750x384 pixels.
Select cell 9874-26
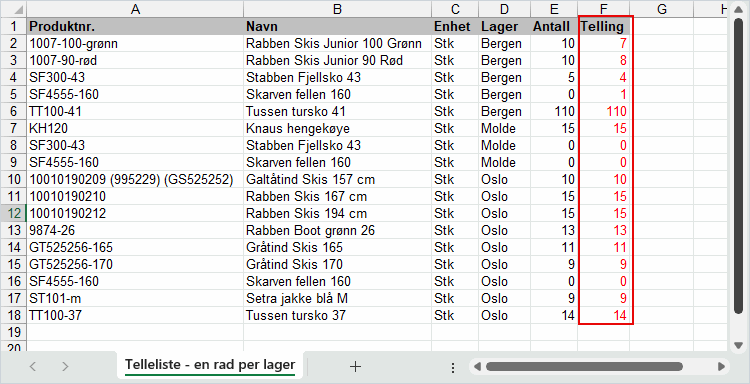135,230
